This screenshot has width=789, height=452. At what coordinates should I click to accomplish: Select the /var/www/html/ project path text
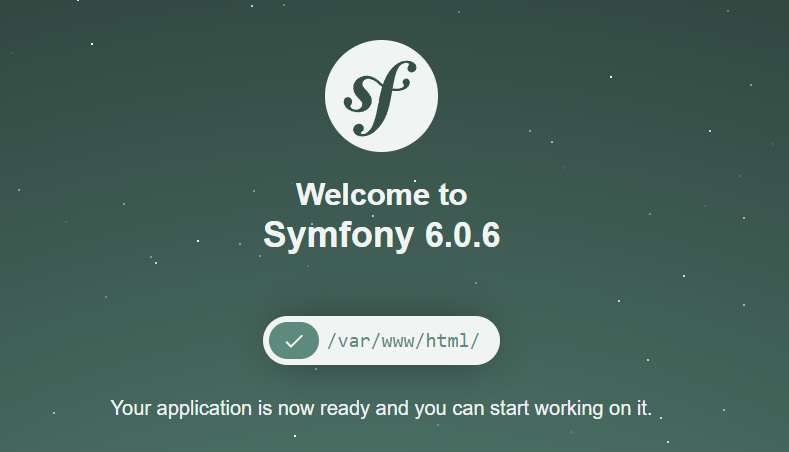404,341
